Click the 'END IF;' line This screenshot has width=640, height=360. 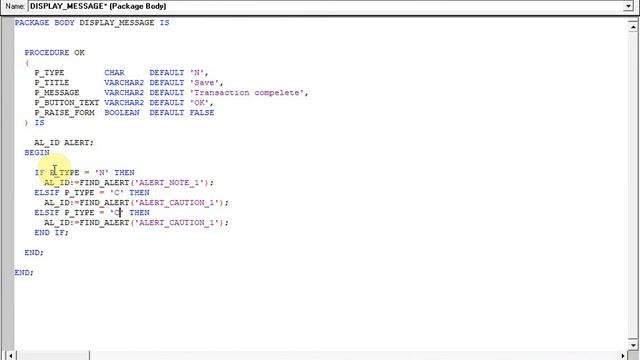(51, 233)
